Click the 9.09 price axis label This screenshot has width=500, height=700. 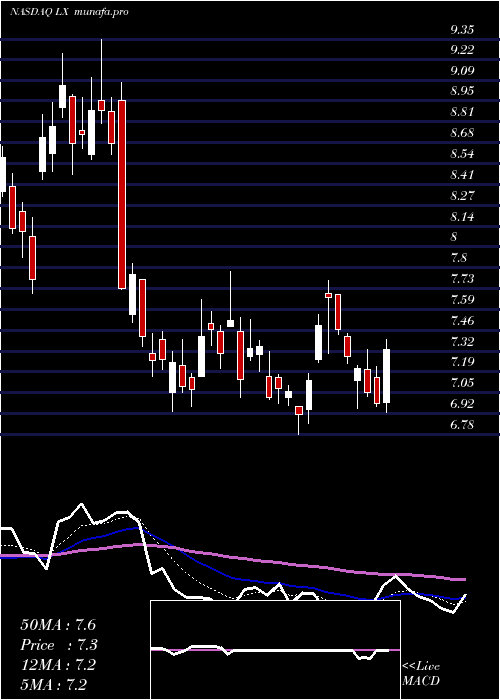click(x=462, y=71)
